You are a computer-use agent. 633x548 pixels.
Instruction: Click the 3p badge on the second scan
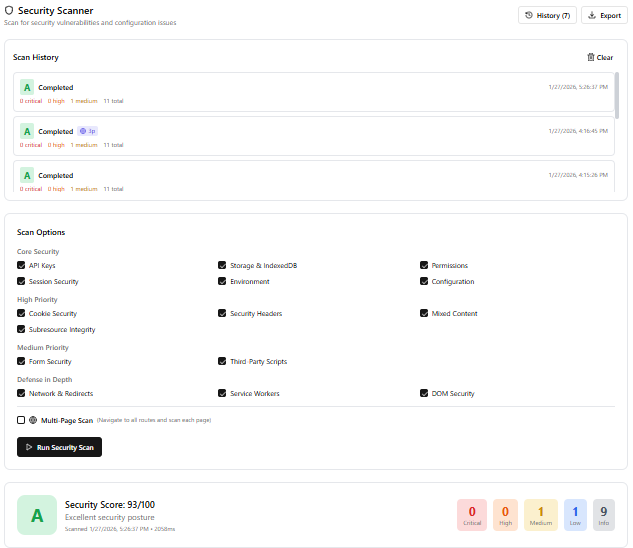click(x=88, y=131)
